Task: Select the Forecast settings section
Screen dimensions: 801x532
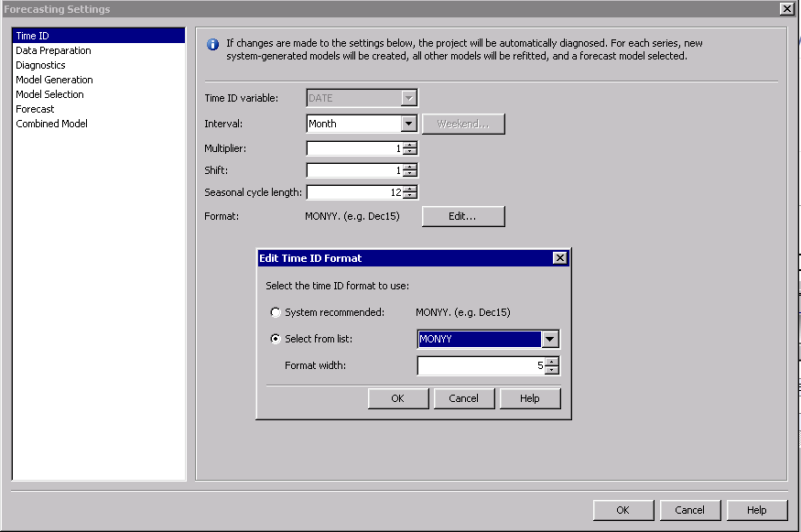Action: [35, 109]
